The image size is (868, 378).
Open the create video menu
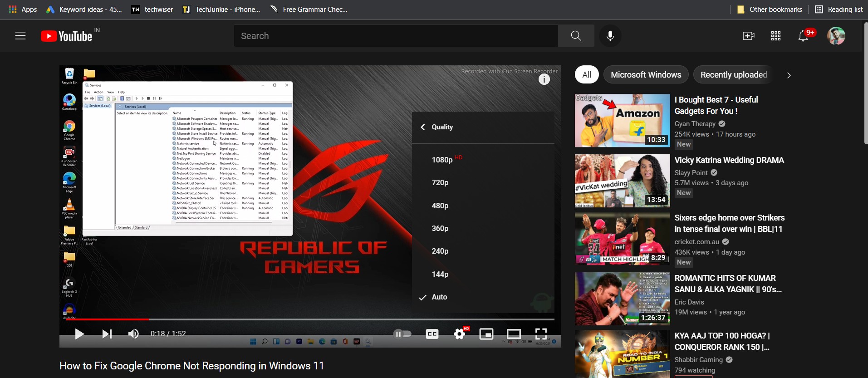[749, 36]
